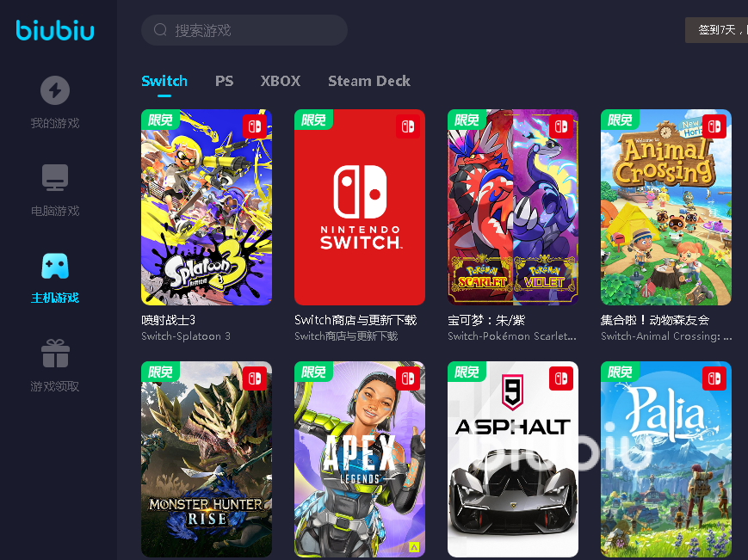The width and height of the screenshot is (748, 560).
Task: Click the biubiu logo
Action: 55,30
